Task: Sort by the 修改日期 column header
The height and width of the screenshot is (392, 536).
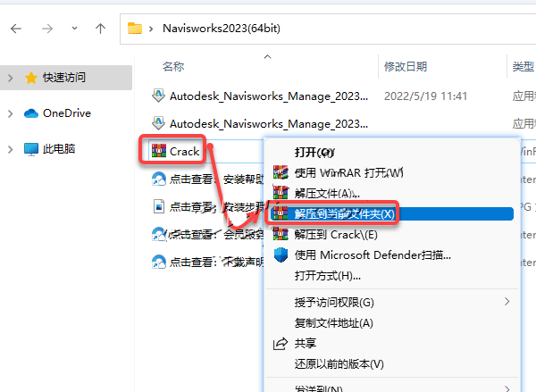Action: point(406,66)
